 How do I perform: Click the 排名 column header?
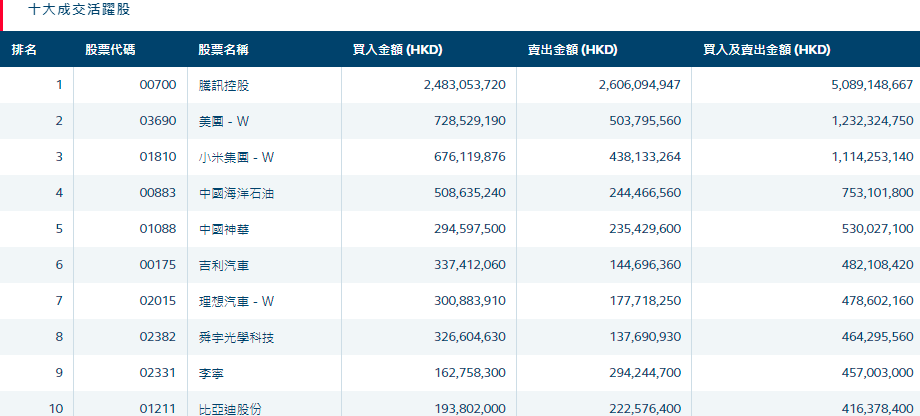coord(25,50)
